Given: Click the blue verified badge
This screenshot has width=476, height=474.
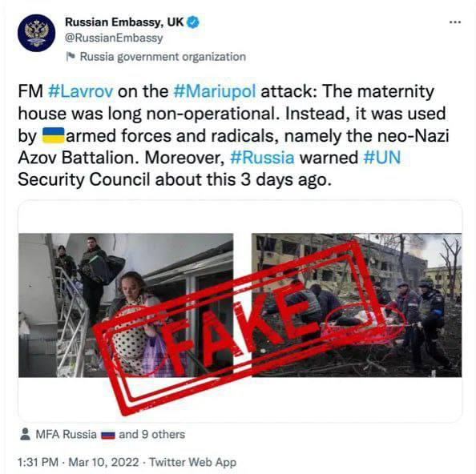Looking at the screenshot, I should click(x=193, y=22).
